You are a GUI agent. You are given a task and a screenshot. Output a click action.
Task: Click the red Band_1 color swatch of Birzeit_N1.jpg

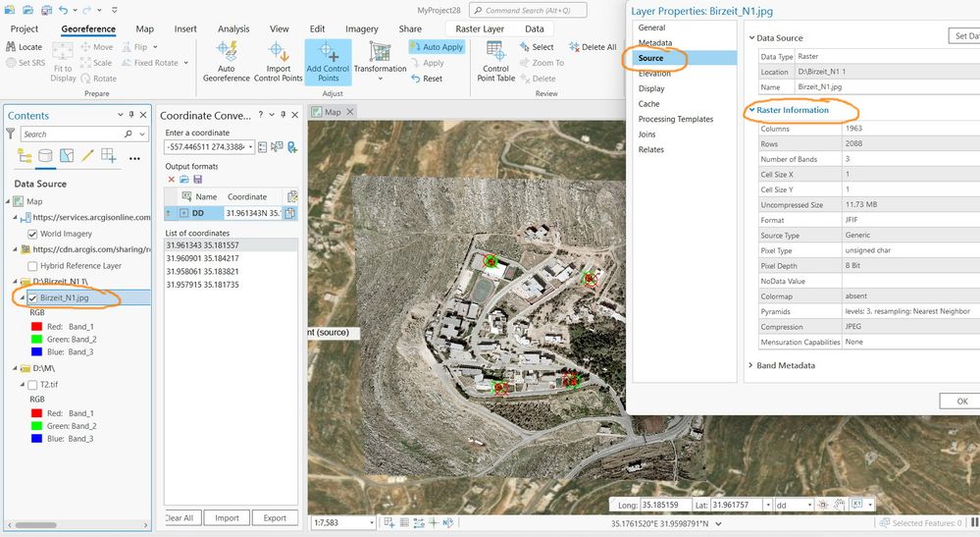(37, 326)
